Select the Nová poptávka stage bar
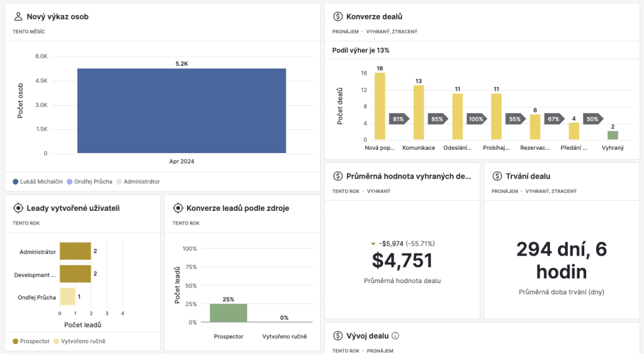The height and width of the screenshot is (354, 644). [380, 106]
